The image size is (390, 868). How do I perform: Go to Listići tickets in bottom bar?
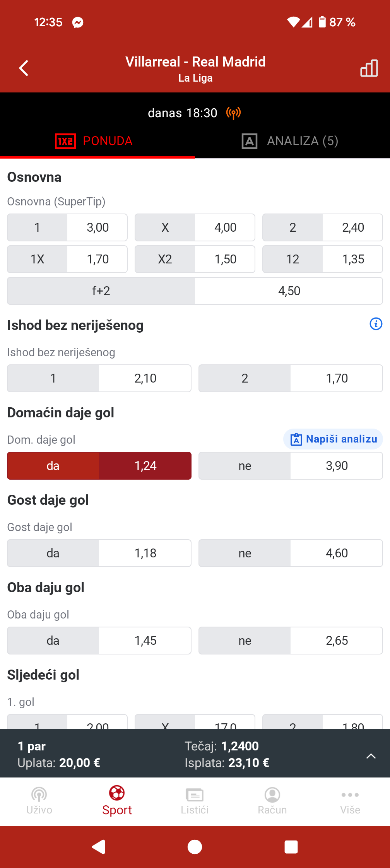pos(195,800)
